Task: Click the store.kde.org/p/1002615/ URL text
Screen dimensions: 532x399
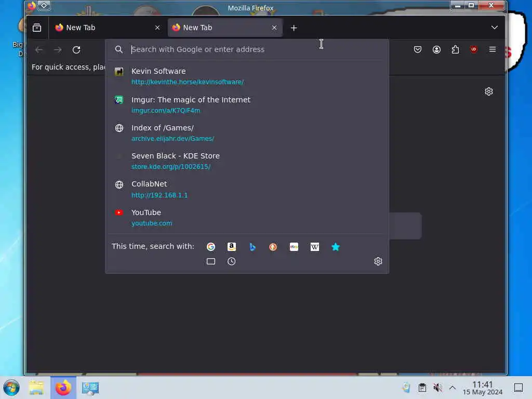Action: point(171,167)
